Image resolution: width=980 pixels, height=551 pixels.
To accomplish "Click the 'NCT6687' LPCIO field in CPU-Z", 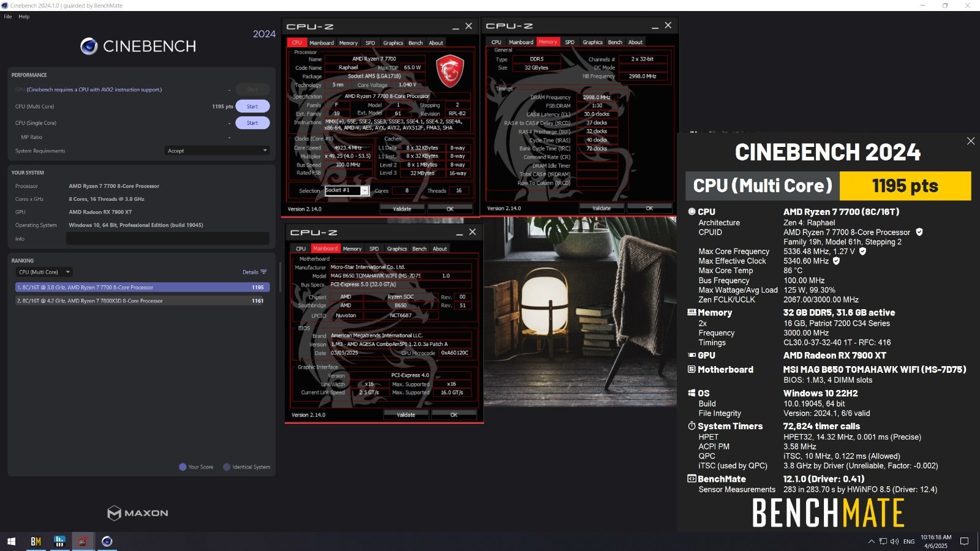I will coord(401,315).
